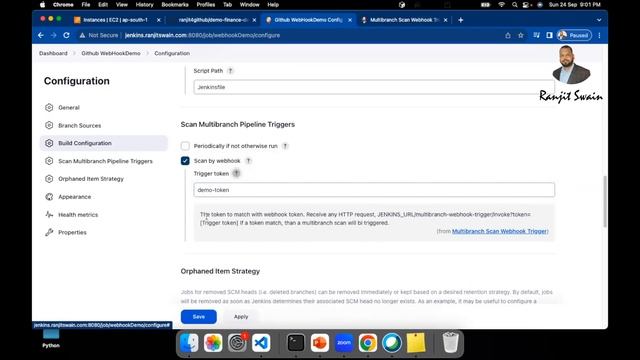Open Github WebHookDemo breadcrumb
The height and width of the screenshot is (360, 640).
point(111,53)
